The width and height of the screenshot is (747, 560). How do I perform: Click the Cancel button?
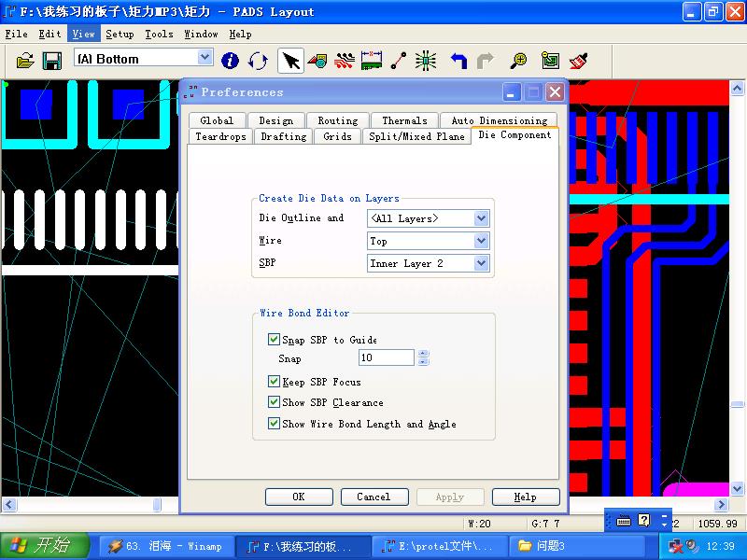(x=373, y=497)
